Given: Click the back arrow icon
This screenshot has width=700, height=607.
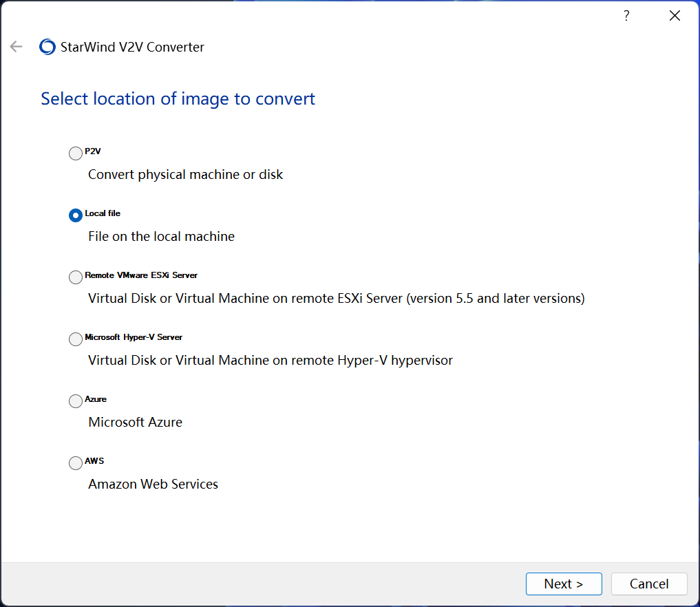Looking at the screenshot, I should (16, 47).
